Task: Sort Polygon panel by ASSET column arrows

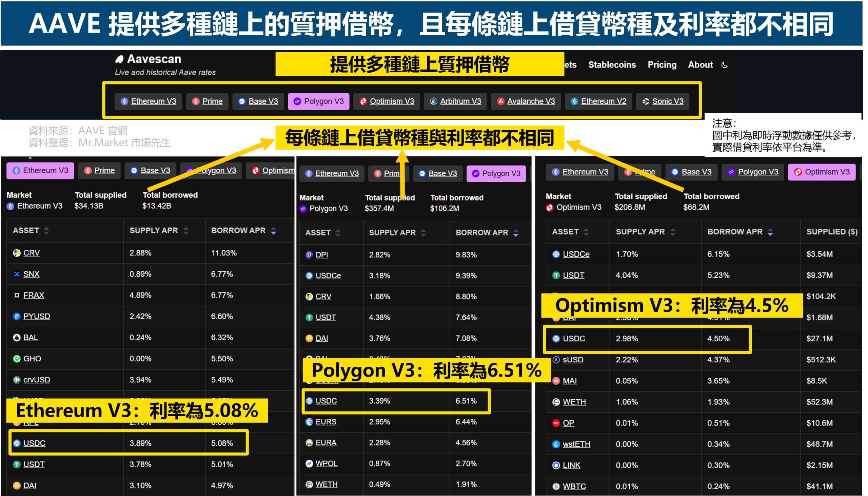Action: (x=337, y=233)
